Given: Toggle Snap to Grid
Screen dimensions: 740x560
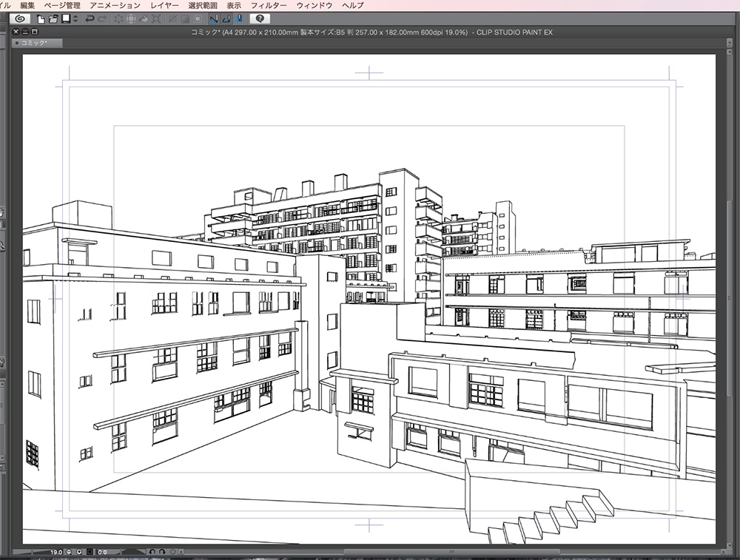Looking at the screenshot, I should click(239, 19).
